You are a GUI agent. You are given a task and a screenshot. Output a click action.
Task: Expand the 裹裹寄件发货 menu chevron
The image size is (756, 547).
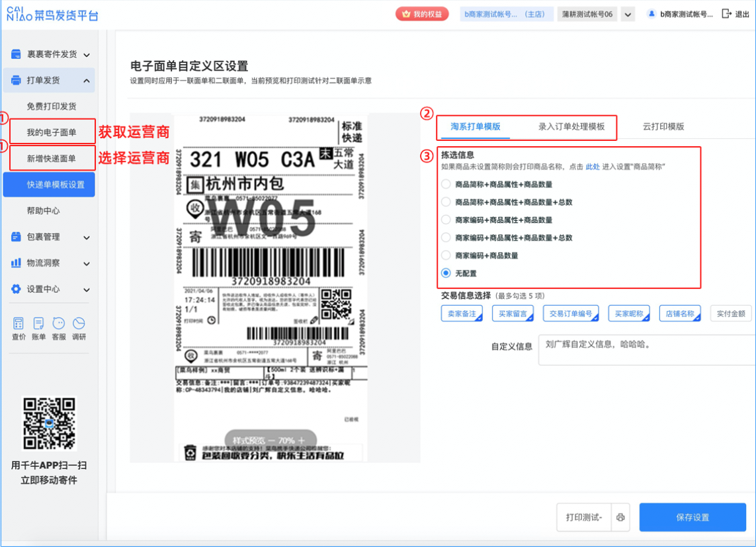[87, 54]
